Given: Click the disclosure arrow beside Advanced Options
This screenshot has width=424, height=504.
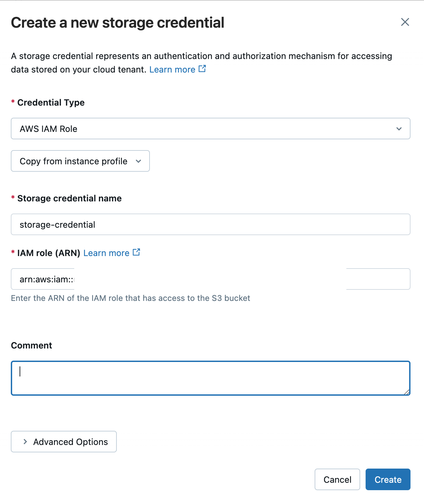Looking at the screenshot, I should (x=25, y=442).
